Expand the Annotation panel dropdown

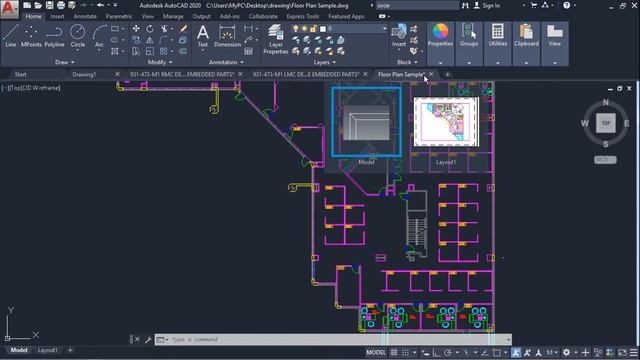pyautogui.click(x=226, y=62)
